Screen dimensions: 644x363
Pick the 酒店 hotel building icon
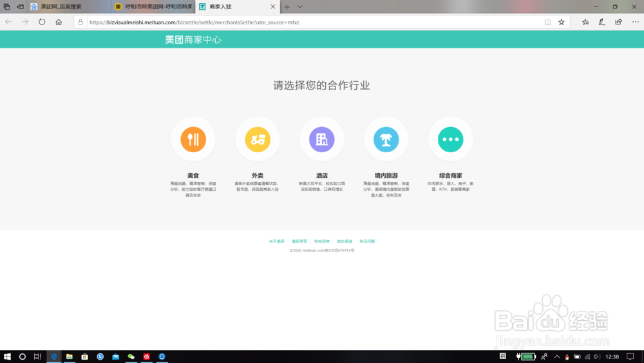321,139
